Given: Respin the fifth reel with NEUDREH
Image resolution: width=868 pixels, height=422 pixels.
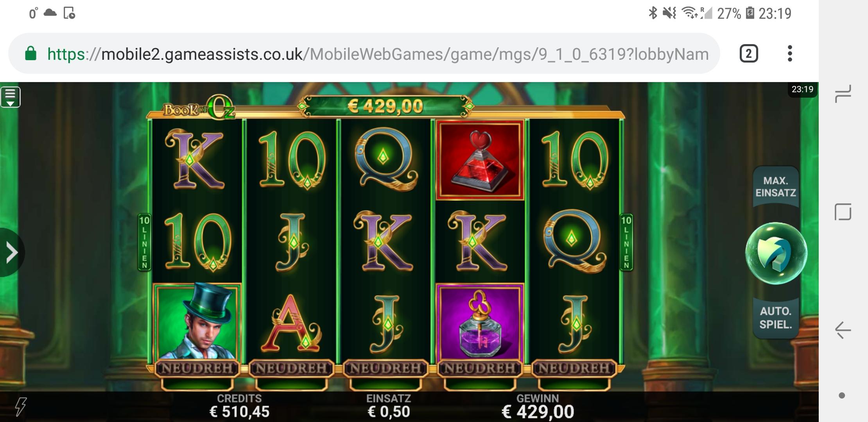Looking at the screenshot, I should 574,368.
